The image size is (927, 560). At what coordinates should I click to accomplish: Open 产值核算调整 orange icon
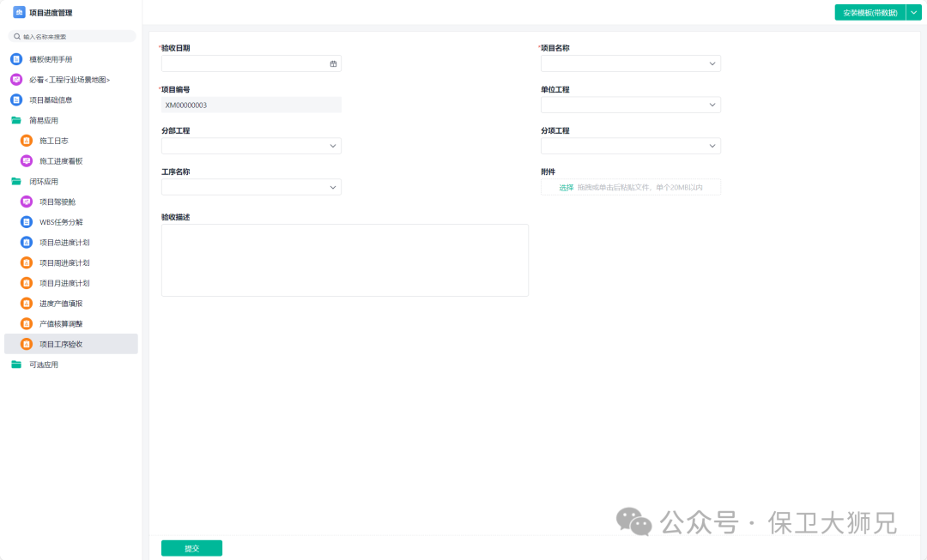pos(27,323)
